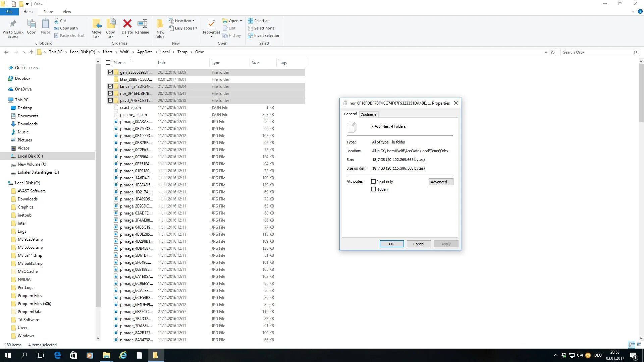644x362 pixels.
Task: Toggle the select-all header checkbox
Action: pos(108,63)
